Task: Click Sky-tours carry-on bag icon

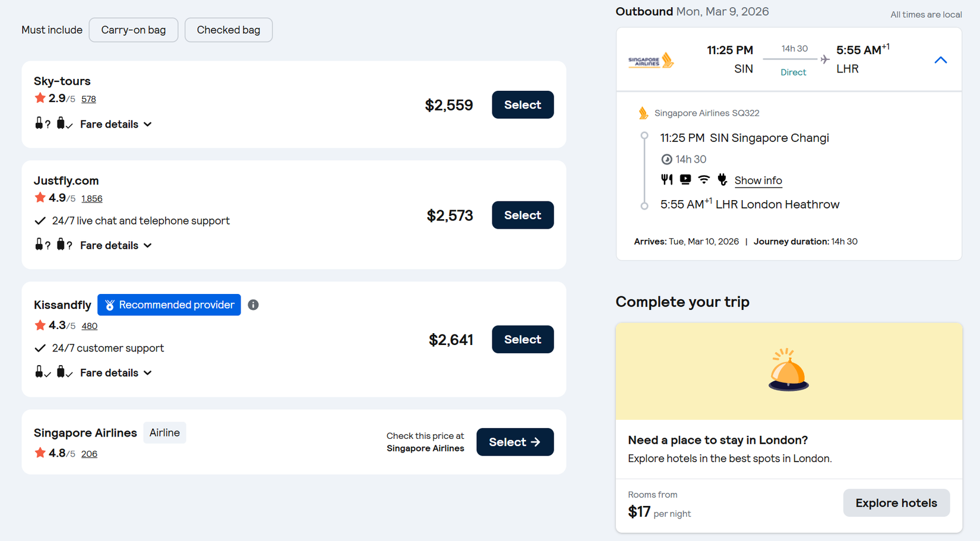Action: click(39, 124)
